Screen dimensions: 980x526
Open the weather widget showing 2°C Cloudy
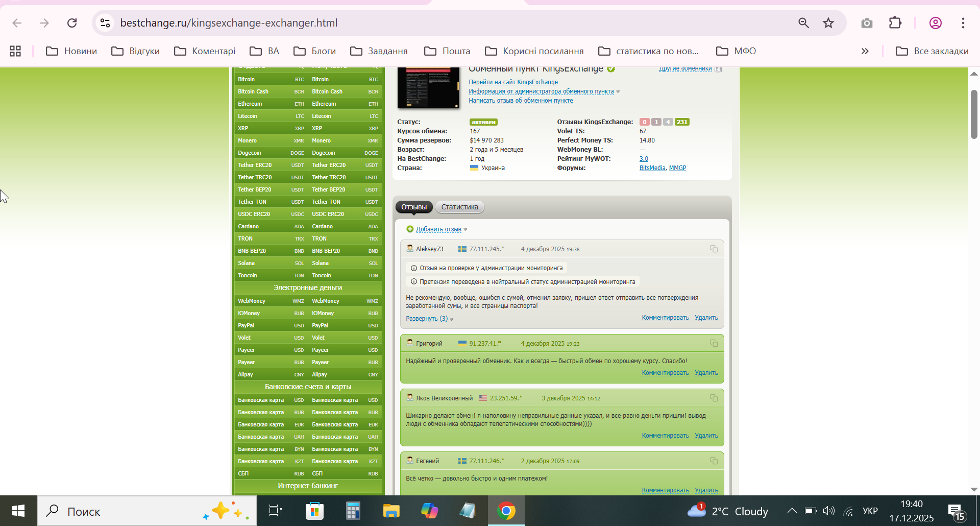point(727,511)
